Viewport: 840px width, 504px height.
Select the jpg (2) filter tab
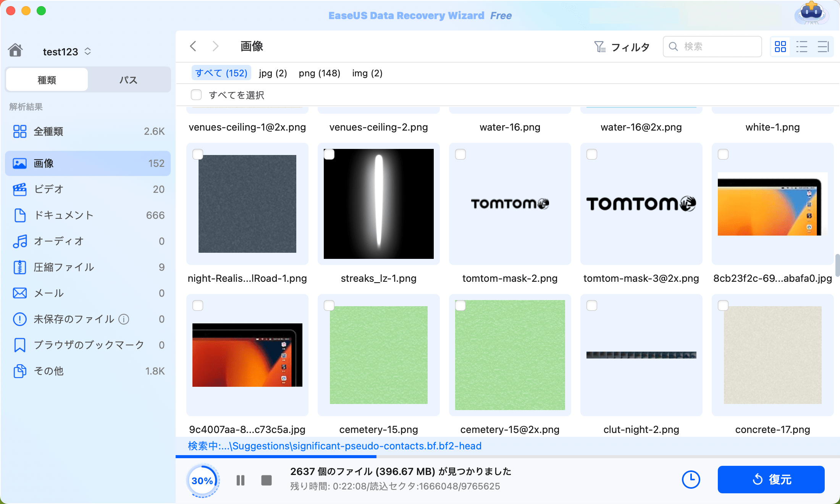[x=273, y=73]
